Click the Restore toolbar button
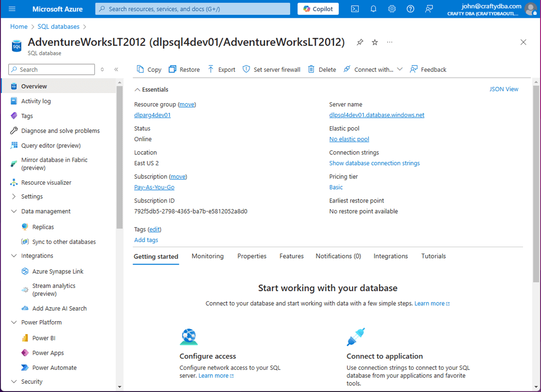Viewport: 541px width, 392px height. 184,69
